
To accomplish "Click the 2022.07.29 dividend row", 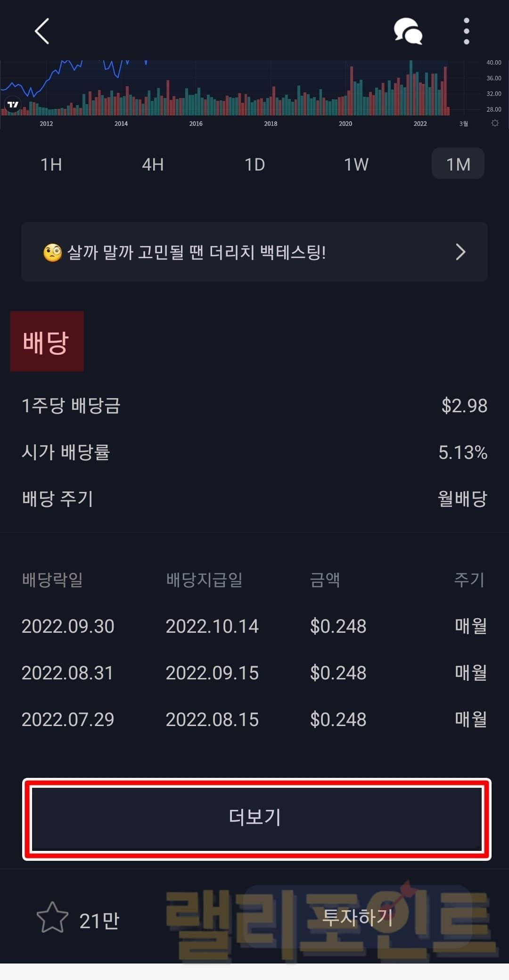I will (x=254, y=719).
